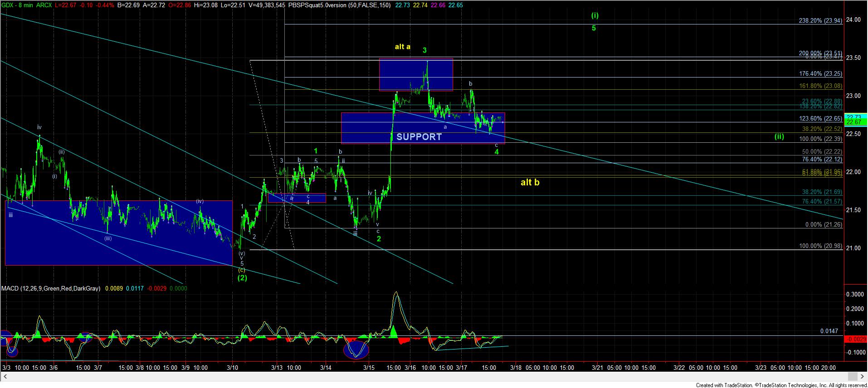Click the 3/13 date on time axis
This screenshot has width=868, height=388.
(278, 368)
